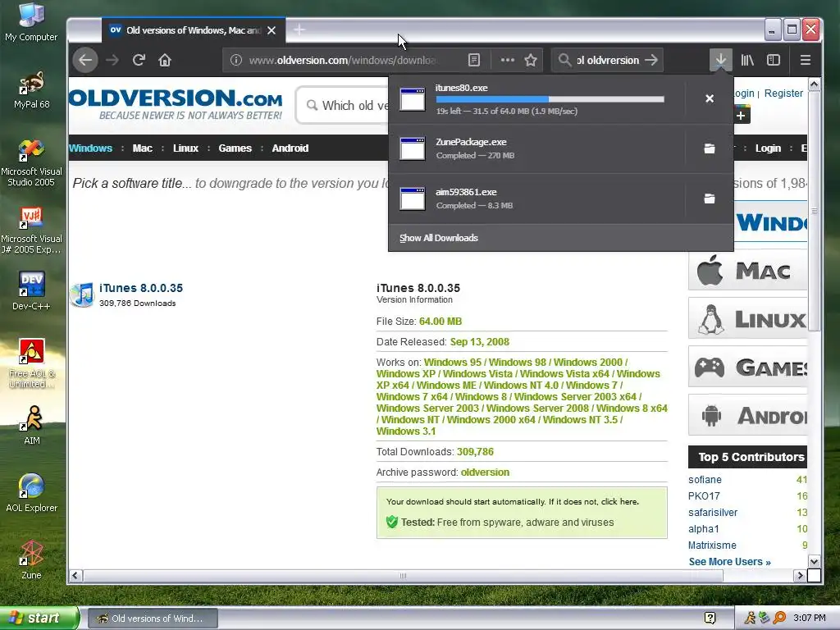Image resolution: width=840 pixels, height=630 pixels.
Task: Open the library toolbar button
Action: coord(747,60)
